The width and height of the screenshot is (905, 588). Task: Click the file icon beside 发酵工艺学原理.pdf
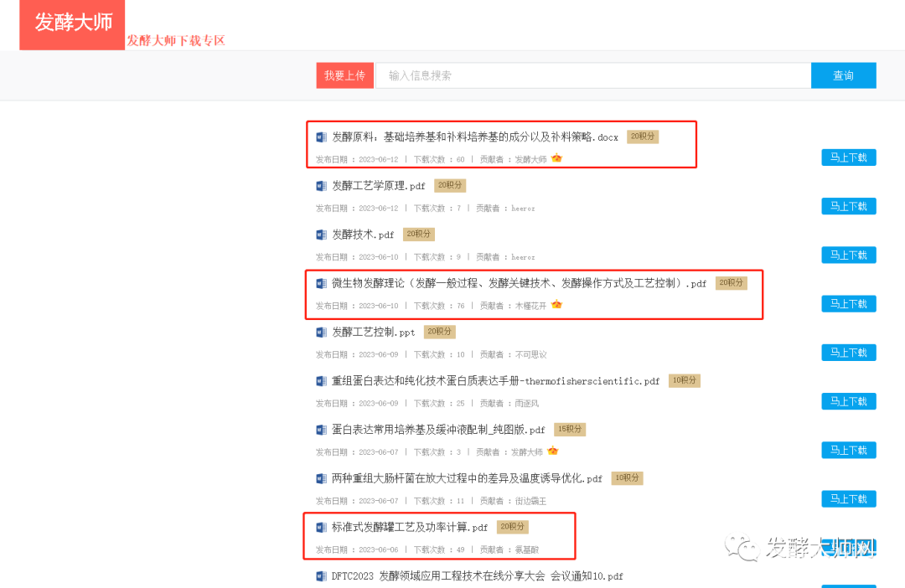(321, 186)
